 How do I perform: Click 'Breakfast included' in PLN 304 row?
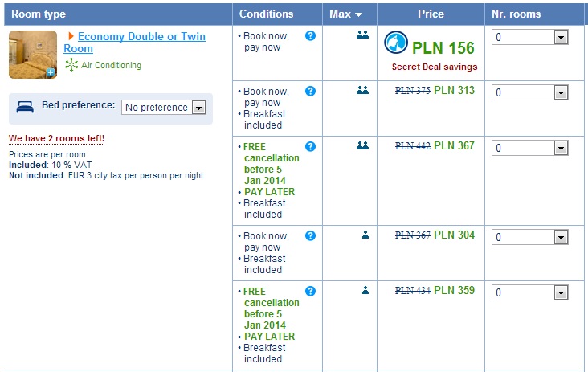click(264, 264)
